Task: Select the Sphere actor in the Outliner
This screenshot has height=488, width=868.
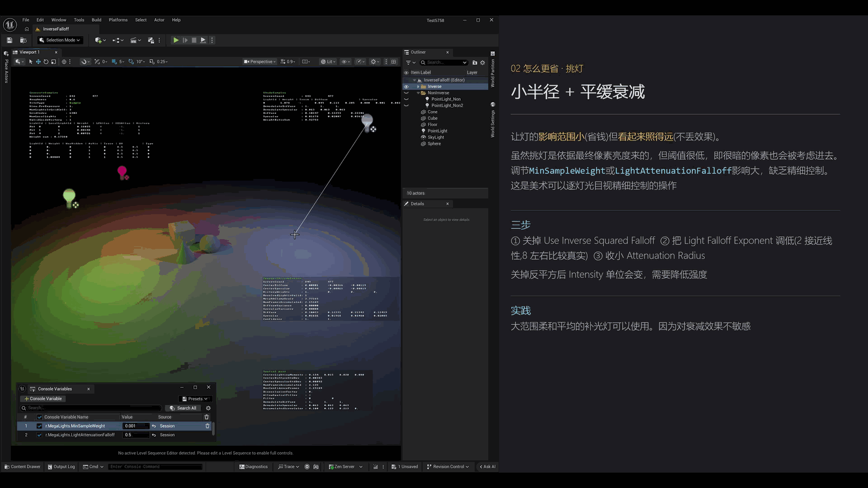Action: [x=434, y=144]
